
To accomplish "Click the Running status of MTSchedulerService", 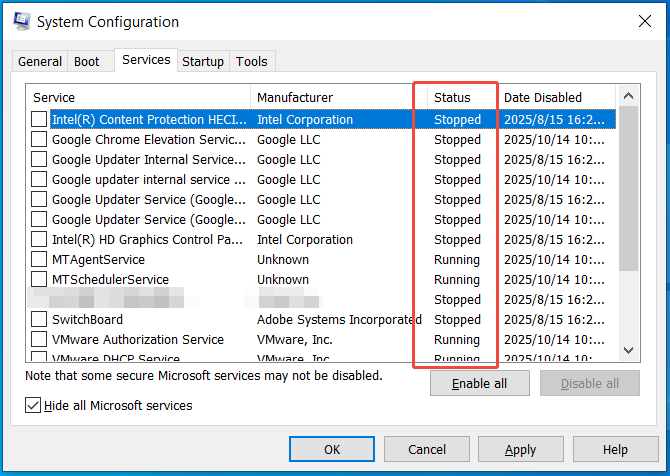I will 457,279.
